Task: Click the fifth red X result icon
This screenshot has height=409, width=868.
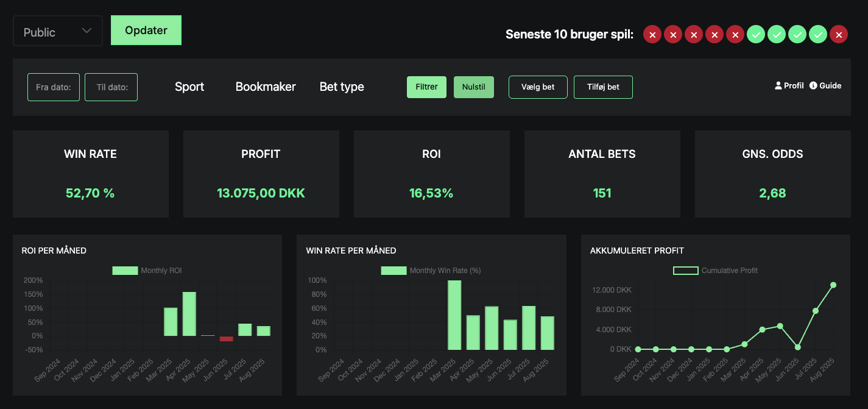Action: tap(735, 35)
